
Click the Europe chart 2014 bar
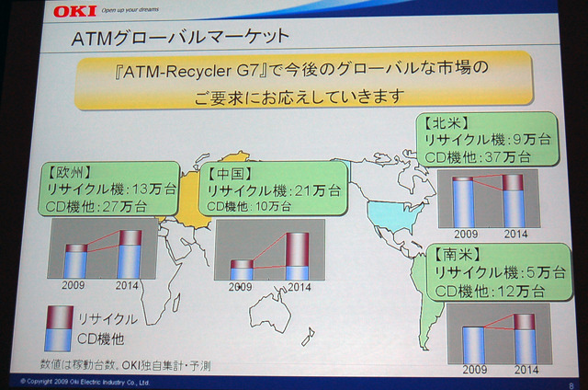(130, 254)
